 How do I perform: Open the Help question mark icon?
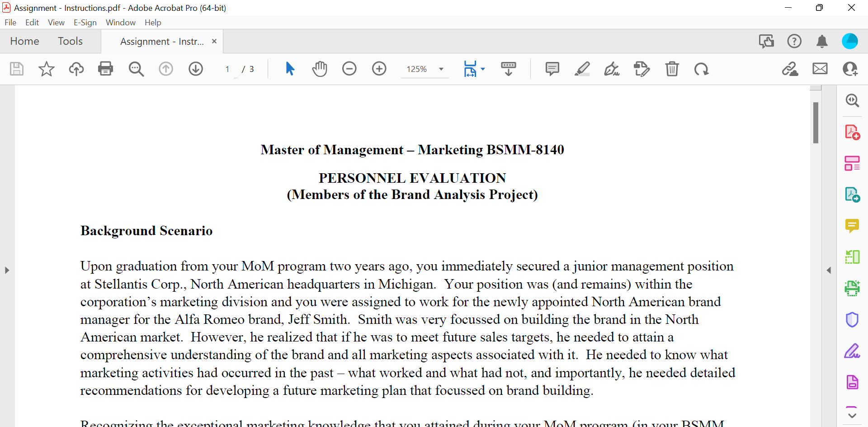coord(794,41)
